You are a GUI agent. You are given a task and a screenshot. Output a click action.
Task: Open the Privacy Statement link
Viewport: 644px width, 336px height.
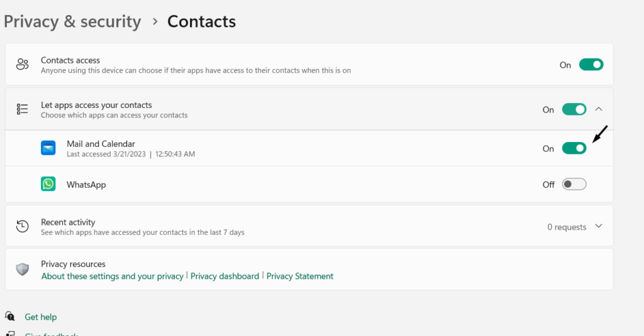pyautogui.click(x=300, y=276)
